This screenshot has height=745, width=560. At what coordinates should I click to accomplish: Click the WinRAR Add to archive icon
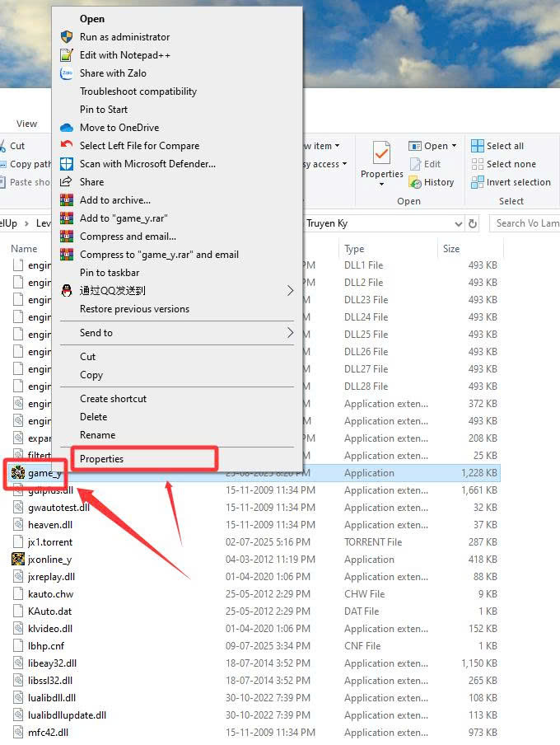tap(67, 200)
